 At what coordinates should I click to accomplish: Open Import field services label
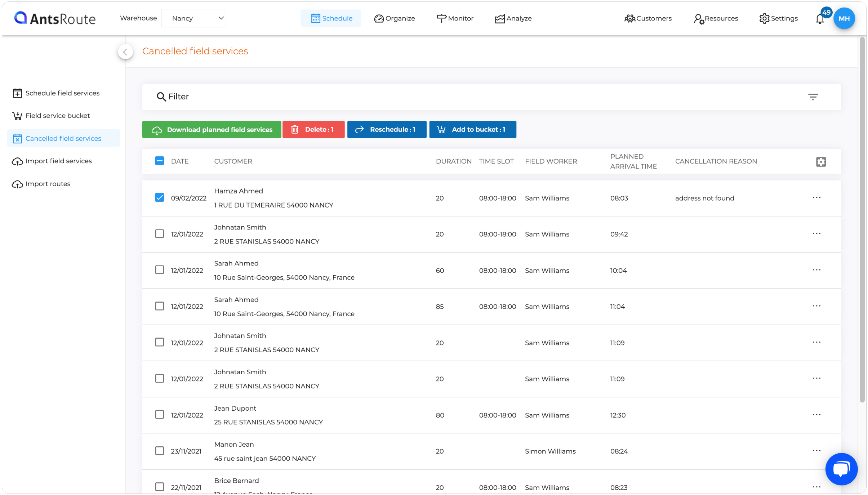pyautogui.click(x=59, y=161)
